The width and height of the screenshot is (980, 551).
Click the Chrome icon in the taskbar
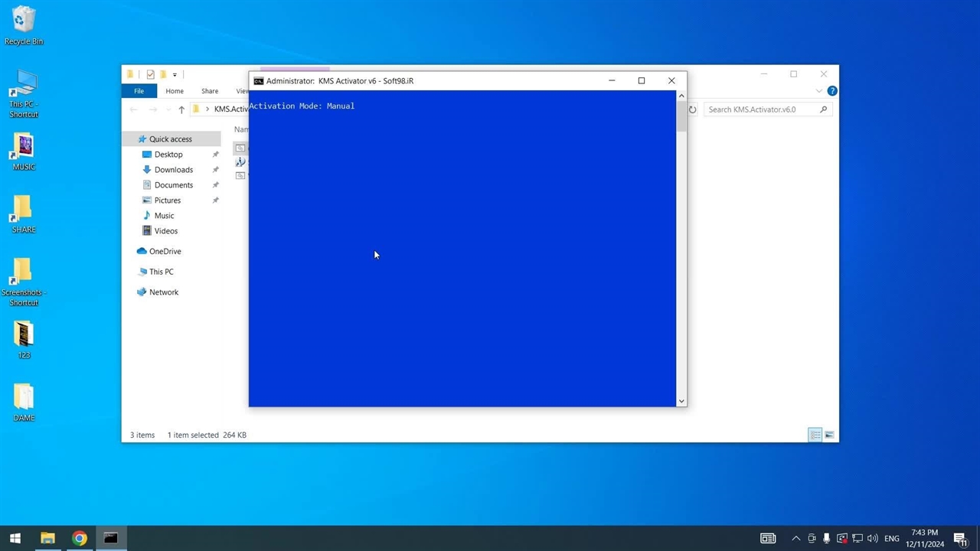80,538
